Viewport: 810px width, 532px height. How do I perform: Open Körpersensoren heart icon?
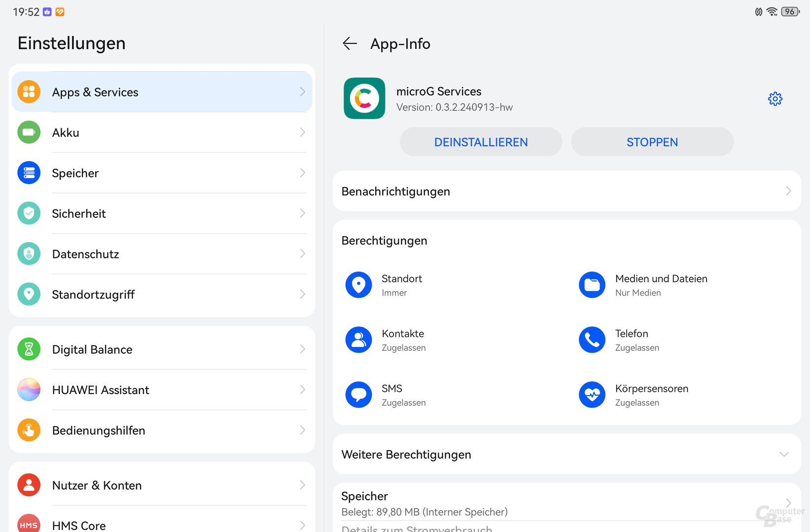click(592, 395)
